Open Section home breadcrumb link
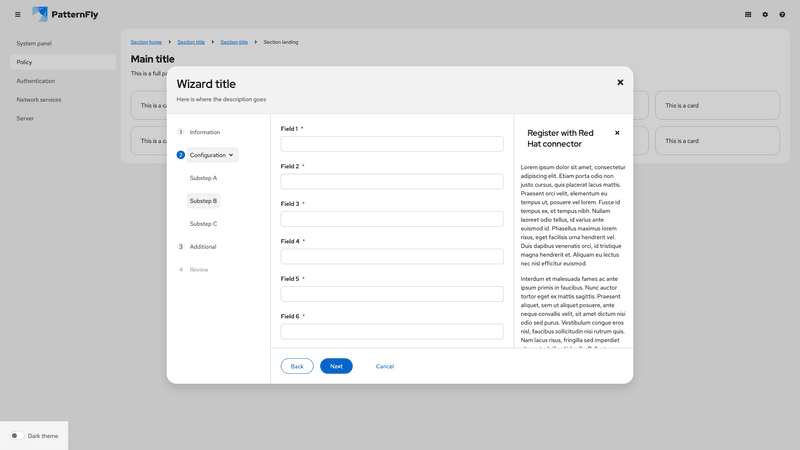The image size is (800, 450). click(x=146, y=42)
